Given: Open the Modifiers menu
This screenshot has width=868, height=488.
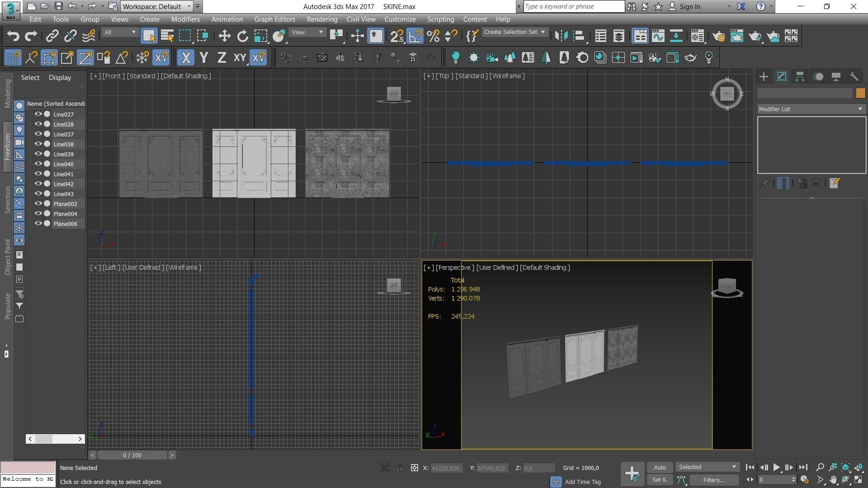Looking at the screenshot, I should (185, 19).
